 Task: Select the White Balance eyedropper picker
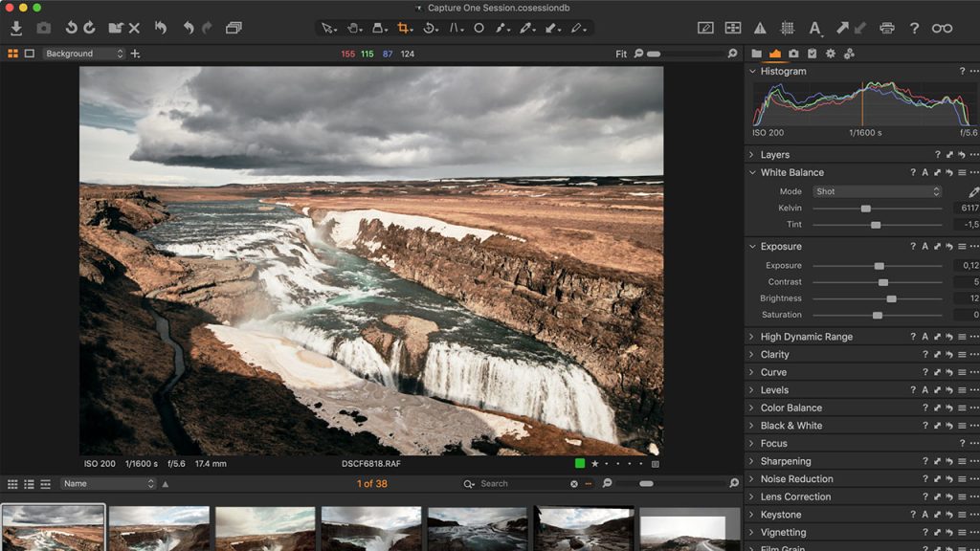[973, 191]
